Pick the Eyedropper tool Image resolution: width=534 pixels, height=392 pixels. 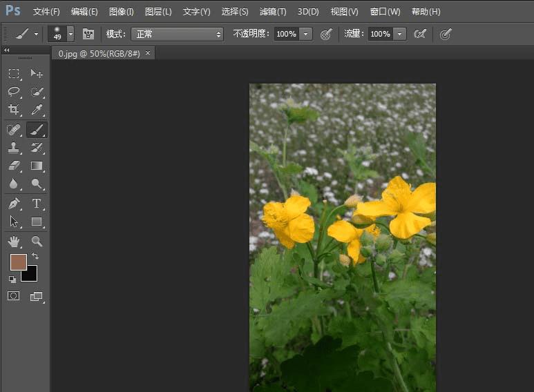pos(37,110)
